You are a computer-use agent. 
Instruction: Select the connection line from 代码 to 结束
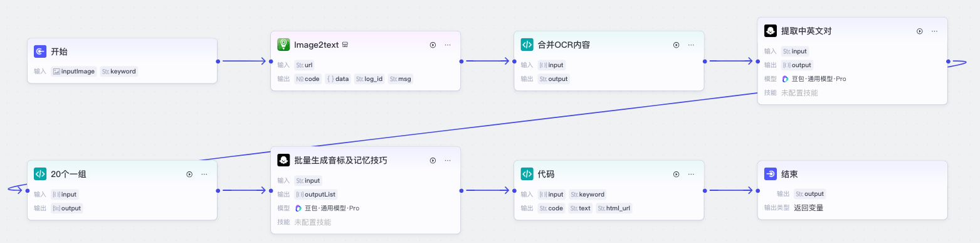(x=731, y=190)
